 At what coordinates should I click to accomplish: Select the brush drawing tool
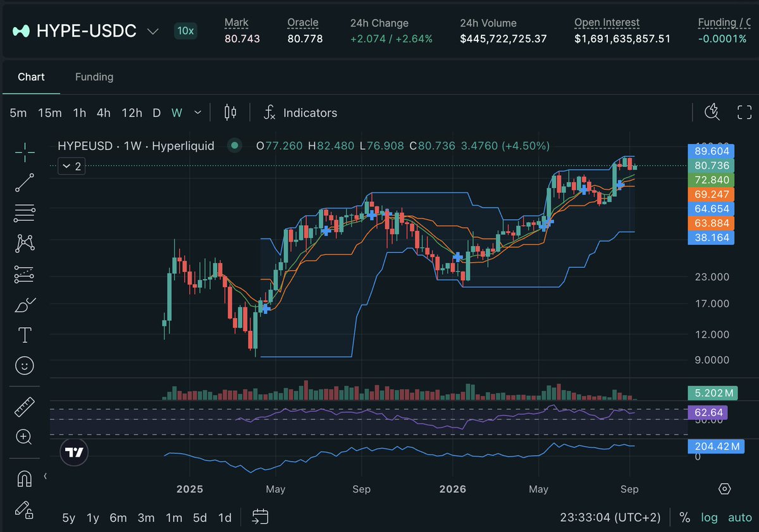(x=25, y=305)
